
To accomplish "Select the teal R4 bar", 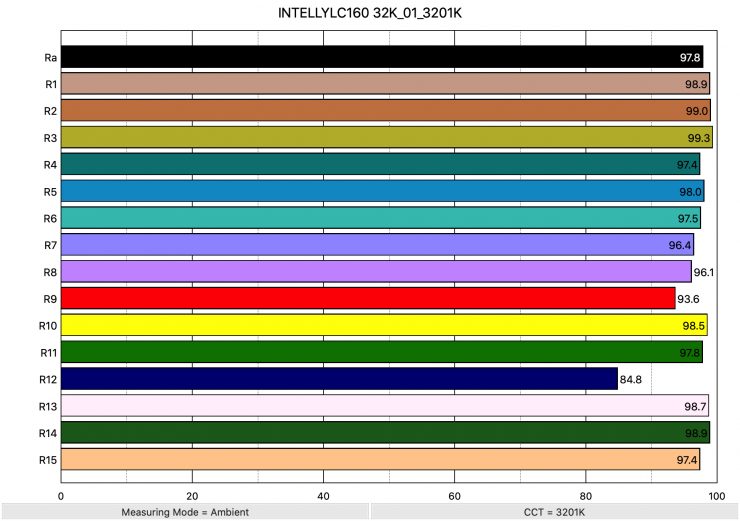I will pyautogui.click(x=380, y=164).
